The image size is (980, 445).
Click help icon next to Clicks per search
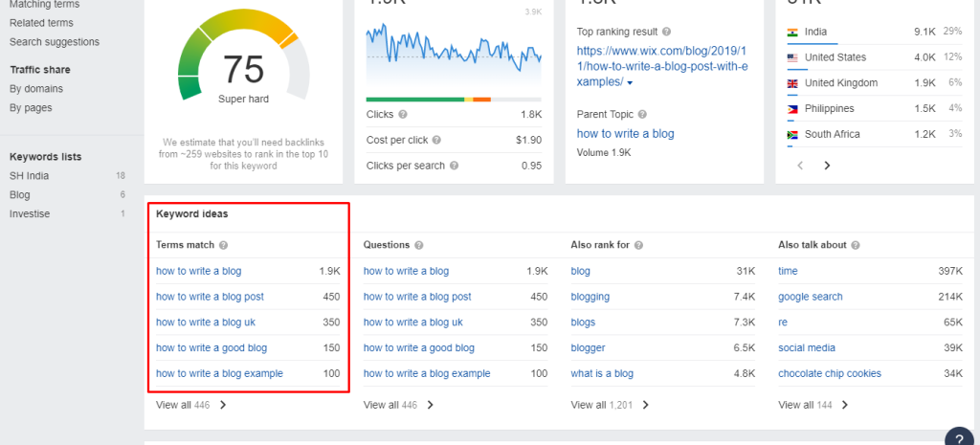coord(454,166)
